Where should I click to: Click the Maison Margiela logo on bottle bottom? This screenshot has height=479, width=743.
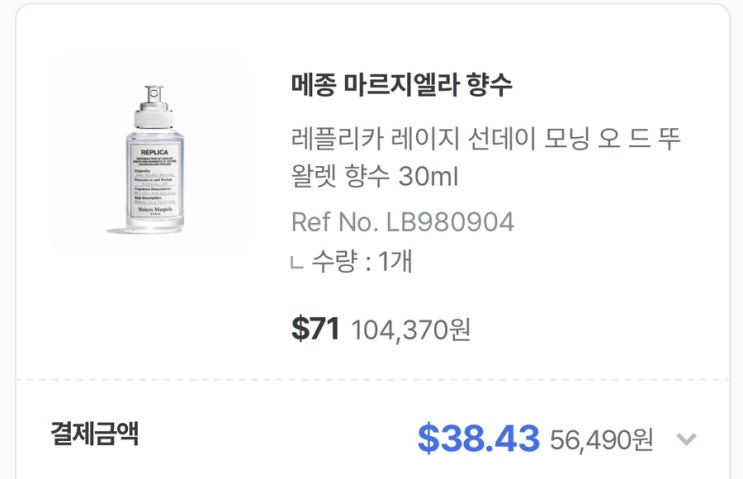[x=149, y=208]
